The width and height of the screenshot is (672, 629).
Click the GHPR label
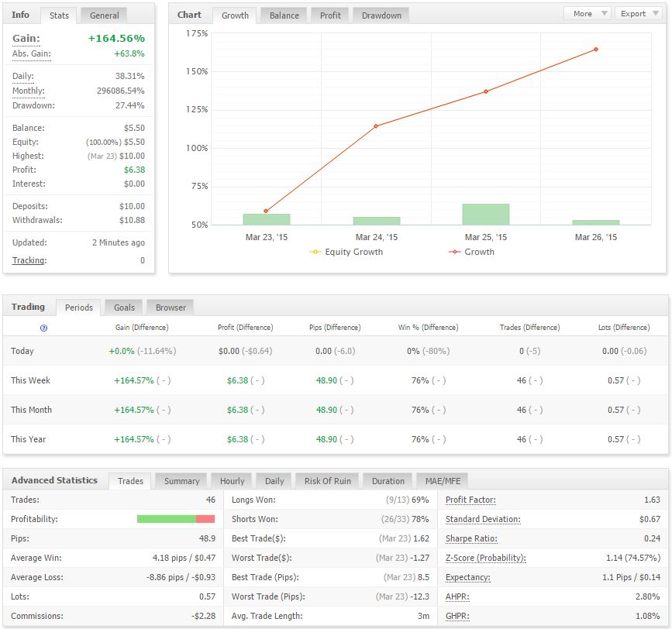click(457, 616)
